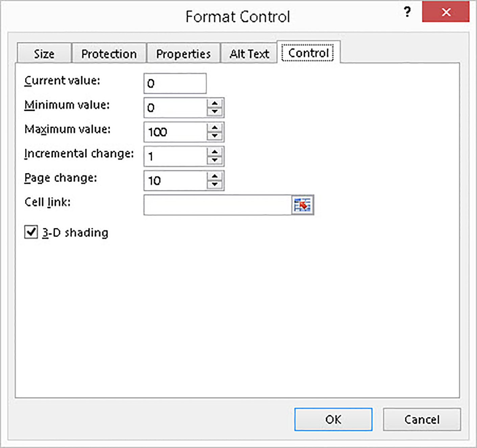Open the Properties tab

point(183,53)
